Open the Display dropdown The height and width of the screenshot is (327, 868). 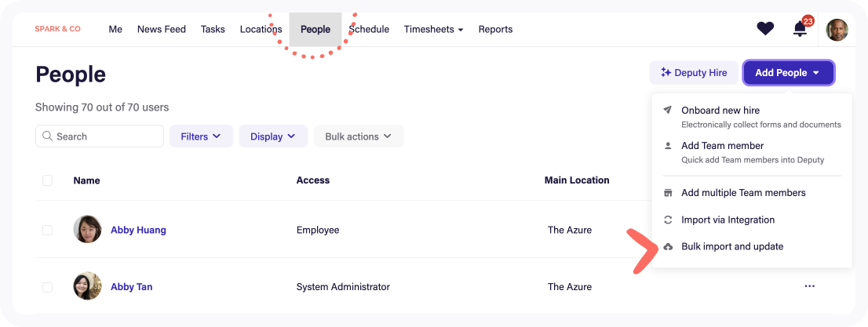pos(273,136)
